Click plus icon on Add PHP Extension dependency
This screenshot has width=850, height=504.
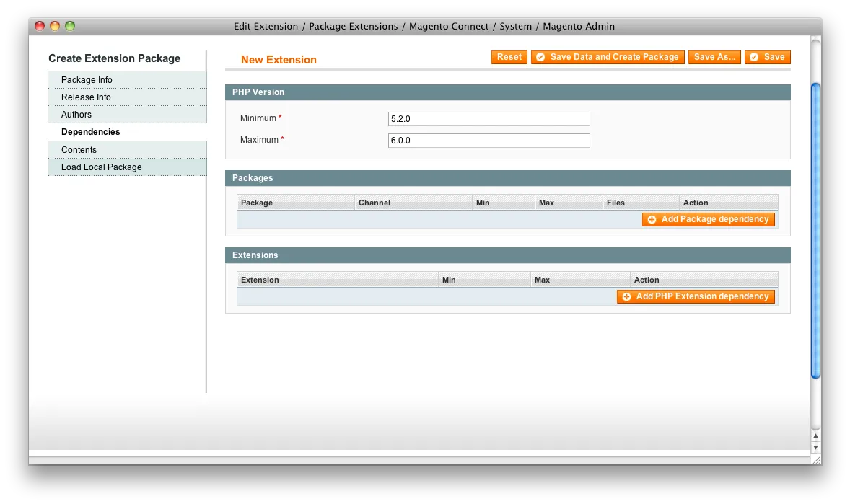(626, 296)
